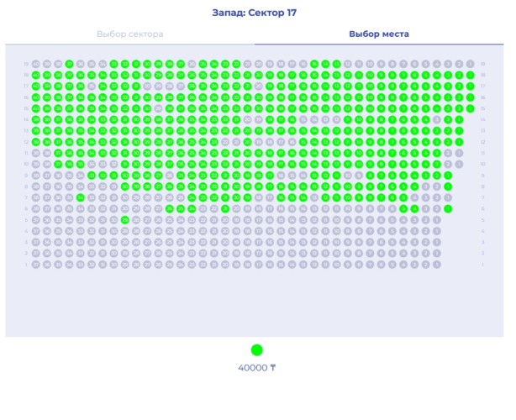Select seat 40 in row 15
Image resolution: width=516 pixels, height=420 pixels.
point(36,108)
